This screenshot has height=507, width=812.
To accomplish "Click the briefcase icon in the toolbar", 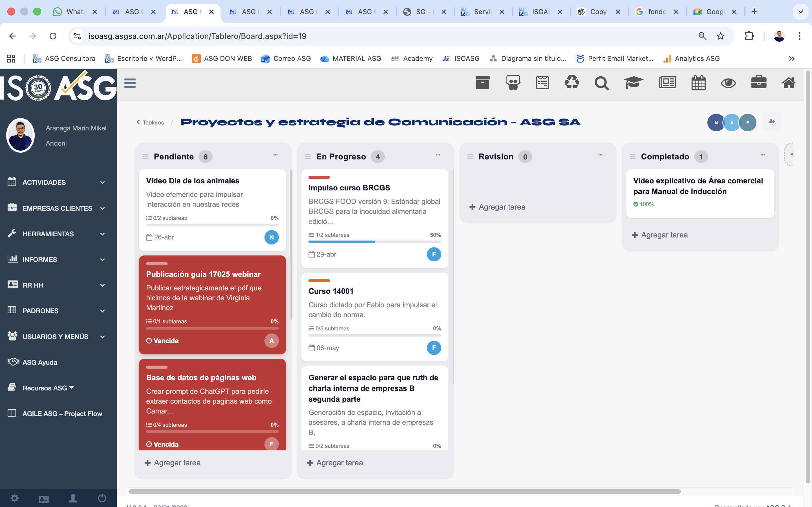I will [x=759, y=83].
